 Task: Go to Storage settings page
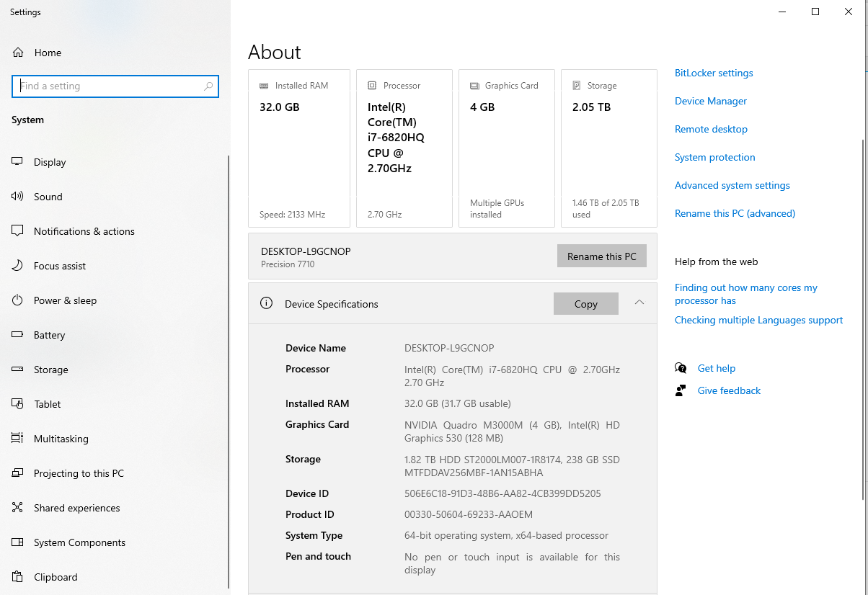pos(50,370)
